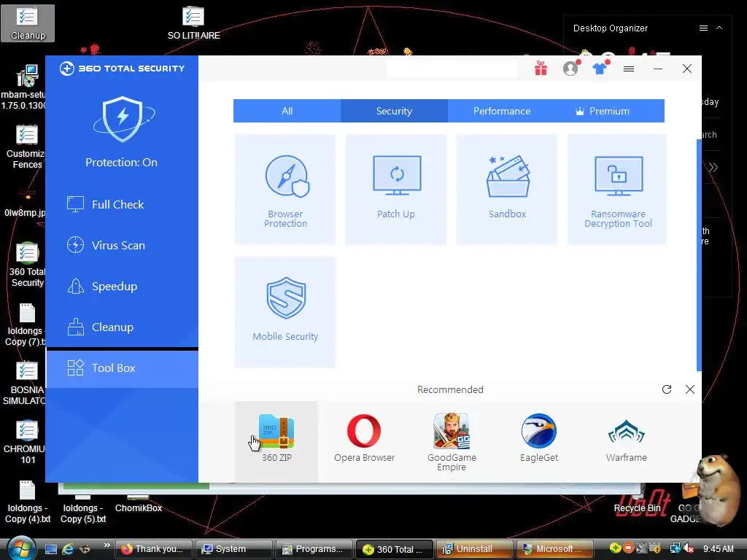
Task: Click the 9:45 AM system clock
Action: pos(719,549)
